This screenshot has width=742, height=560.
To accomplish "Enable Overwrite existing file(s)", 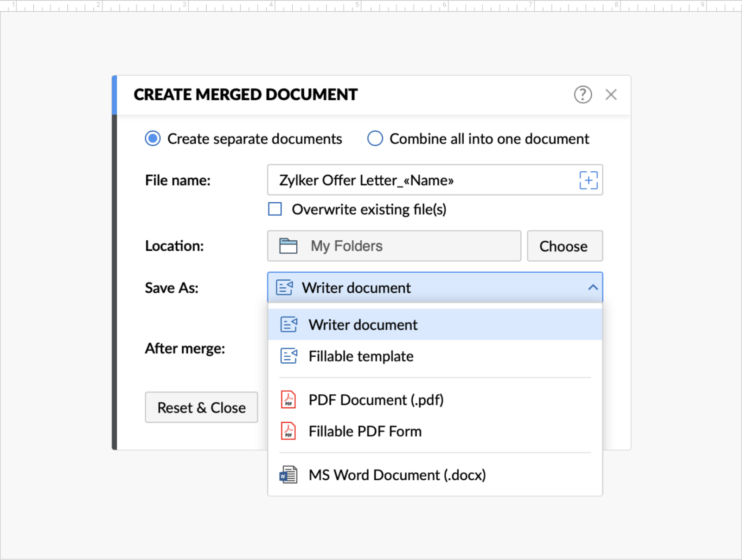I will (x=275, y=209).
